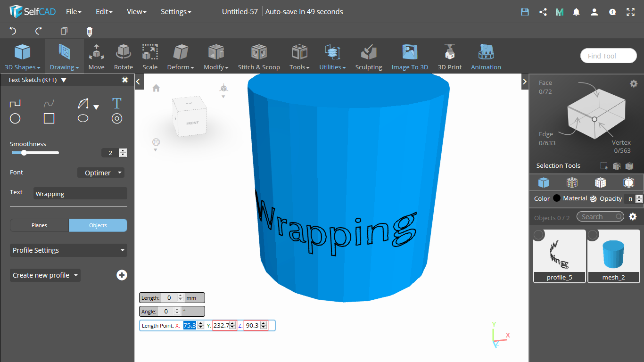This screenshot has height=362, width=644.
Task: Open the View menu
Action: (x=137, y=12)
